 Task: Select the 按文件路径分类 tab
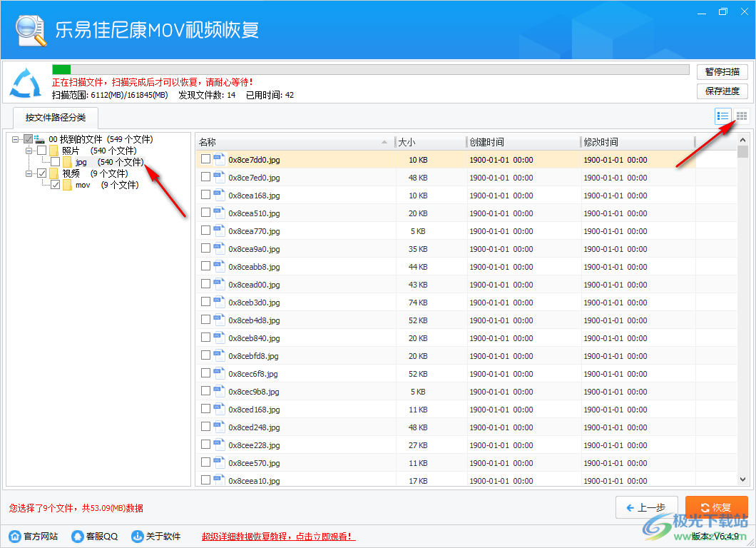point(56,118)
